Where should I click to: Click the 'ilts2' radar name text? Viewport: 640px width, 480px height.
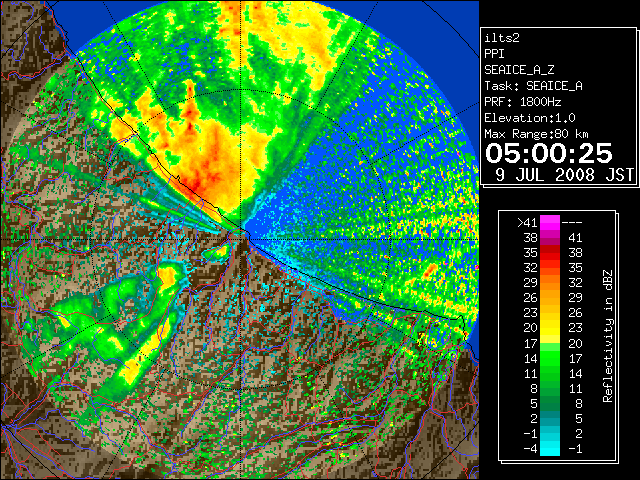[x=502, y=38]
